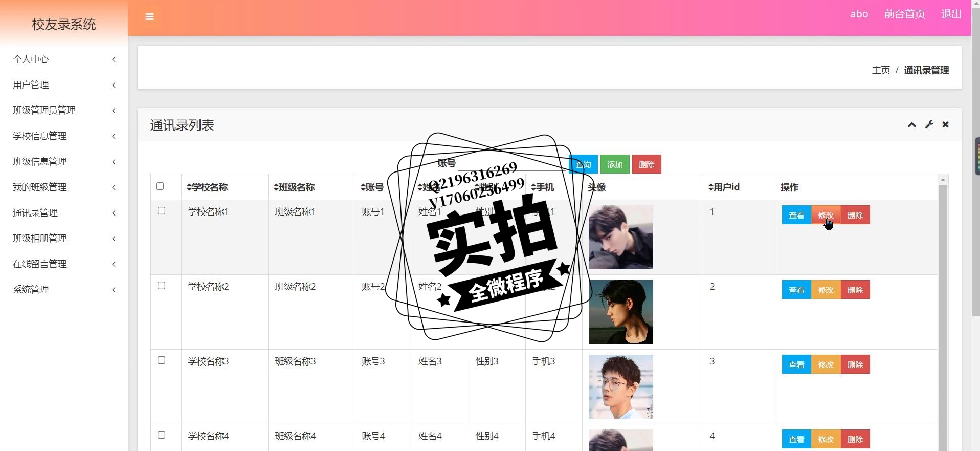Tick the select-all checkbox in the table header
This screenshot has width=980, height=451.
point(160,186)
